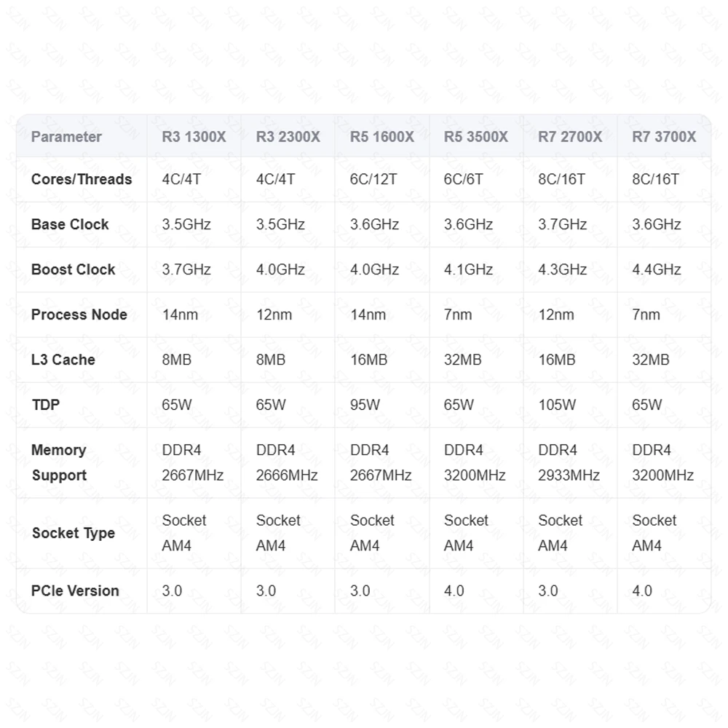This screenshot has height=728, width=728.
Task: Click the R7 3700X column header
Action: (x=663, y=137)
